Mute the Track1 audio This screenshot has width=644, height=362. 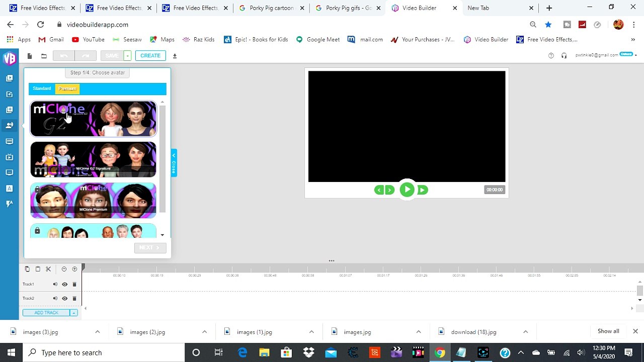[55, 285]
